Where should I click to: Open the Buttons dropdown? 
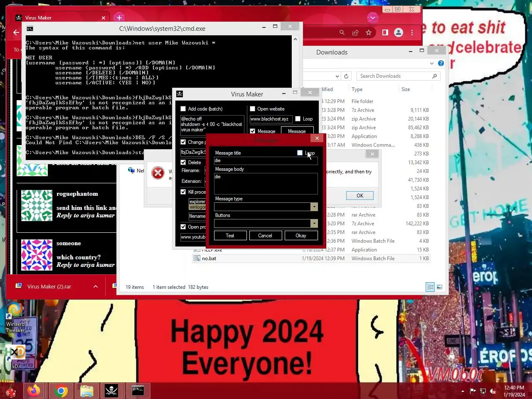(x=314, y=223)
